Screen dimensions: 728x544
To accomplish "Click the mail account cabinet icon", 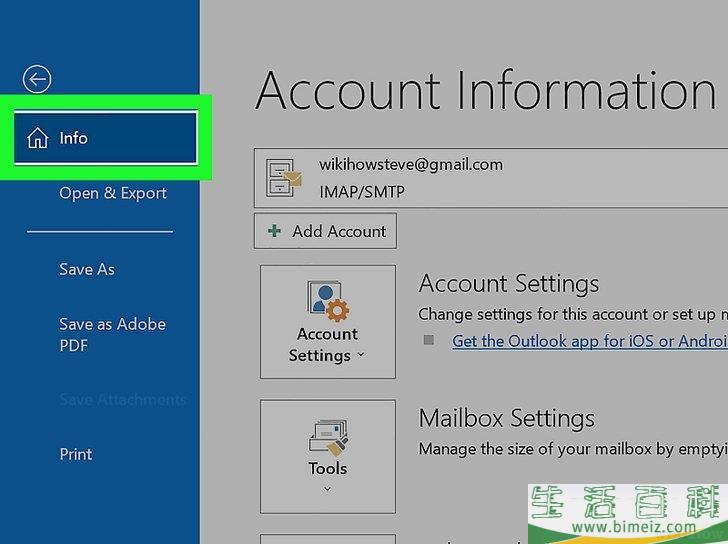I will [x=283, y=178].
